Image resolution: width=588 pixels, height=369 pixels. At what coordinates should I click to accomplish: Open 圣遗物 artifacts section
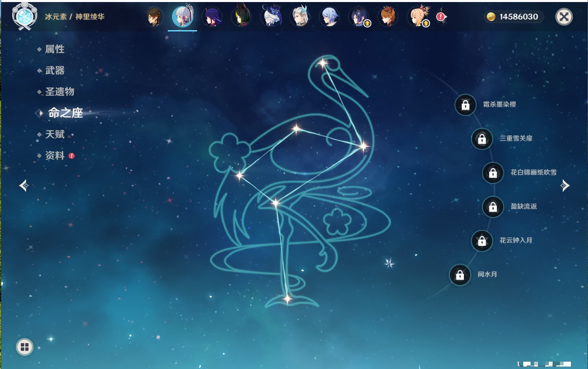tap(59, 92)
